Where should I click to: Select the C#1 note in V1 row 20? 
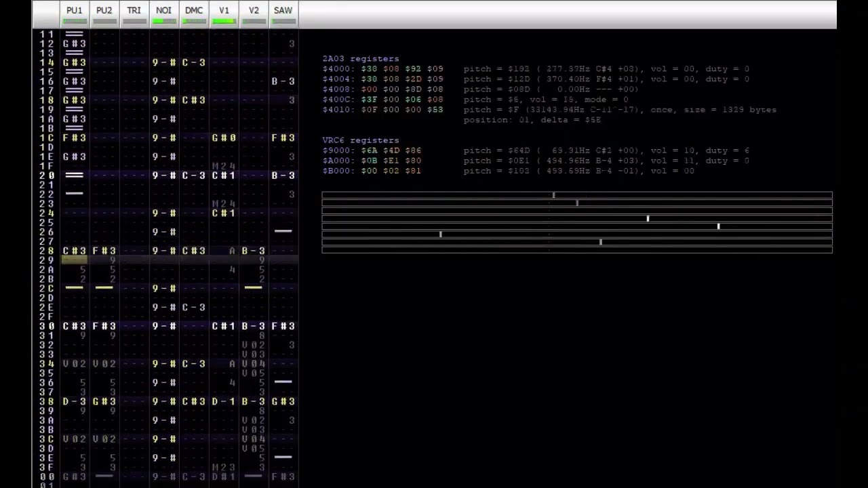(224, 176)
